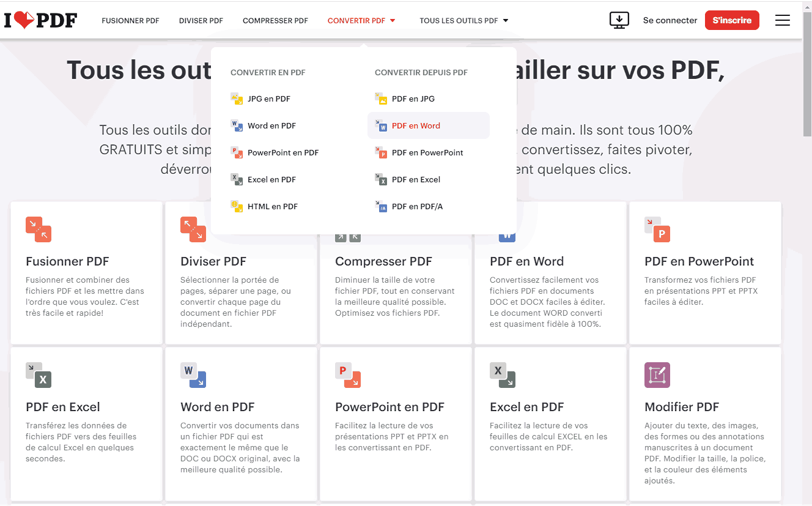Click the iLovePDF logo

(40, 20)
